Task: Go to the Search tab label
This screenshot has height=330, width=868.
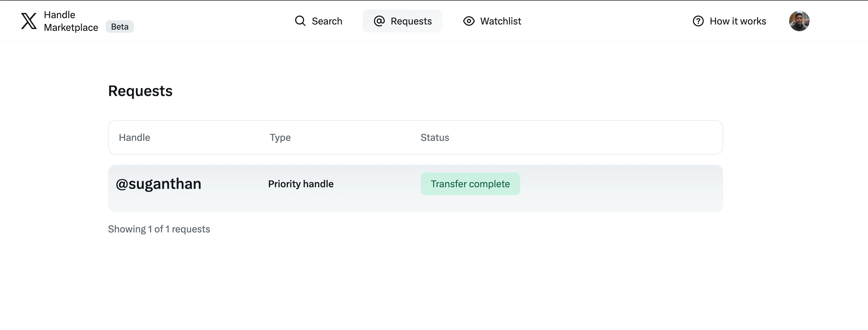Action: tap(327, 21)
